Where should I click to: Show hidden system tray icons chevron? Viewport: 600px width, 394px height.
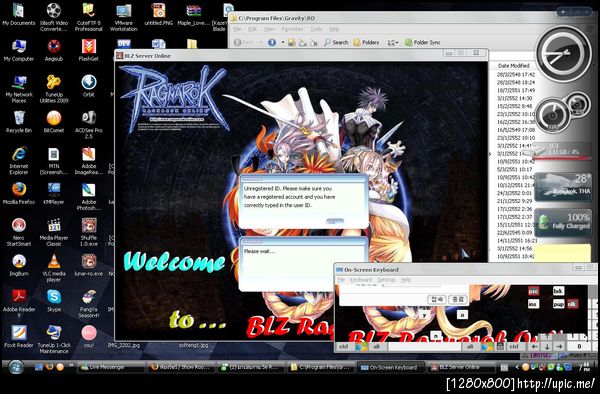tap(517, 367)
